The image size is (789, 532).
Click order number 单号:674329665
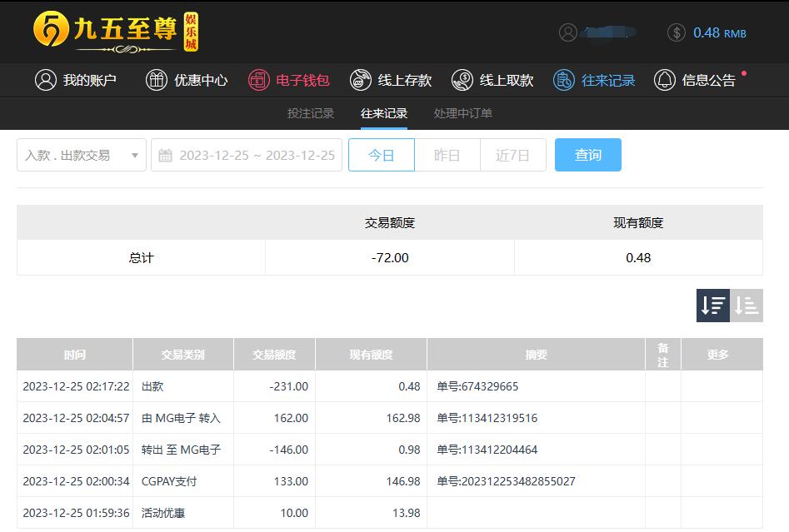[477, 386]
